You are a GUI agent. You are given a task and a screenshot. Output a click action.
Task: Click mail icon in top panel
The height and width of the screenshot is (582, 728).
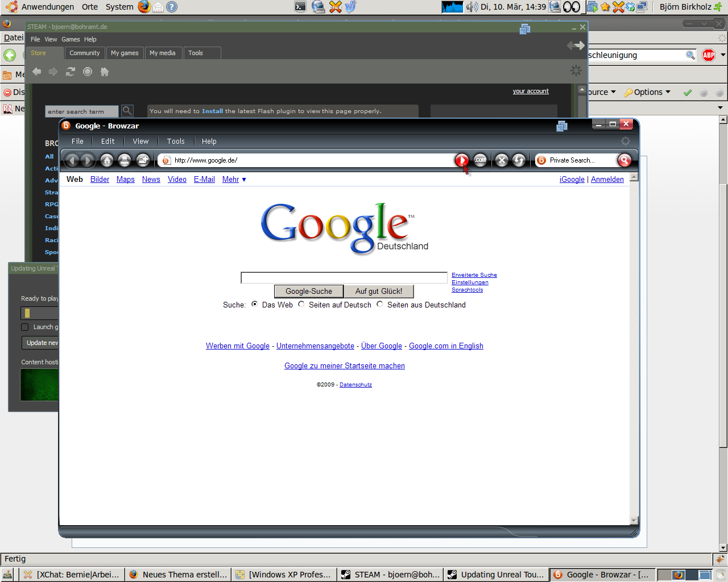[158, 7]
